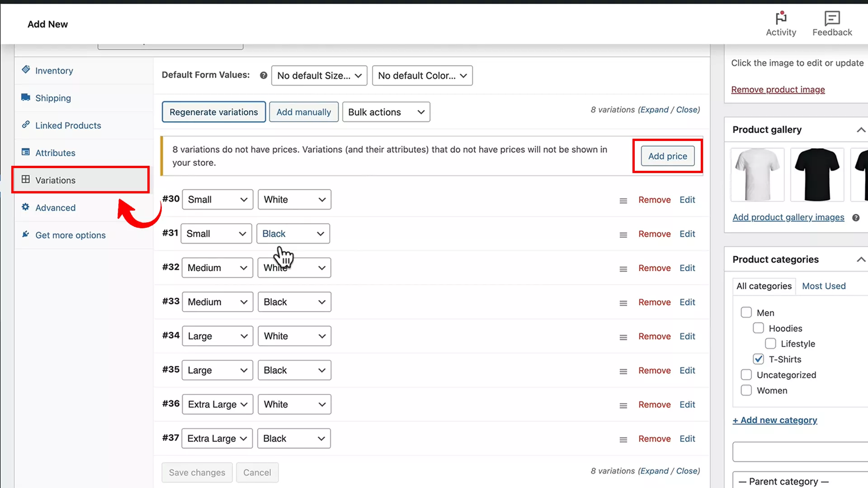Switch to the Most Used tab
868x488 pixels.
823,286
